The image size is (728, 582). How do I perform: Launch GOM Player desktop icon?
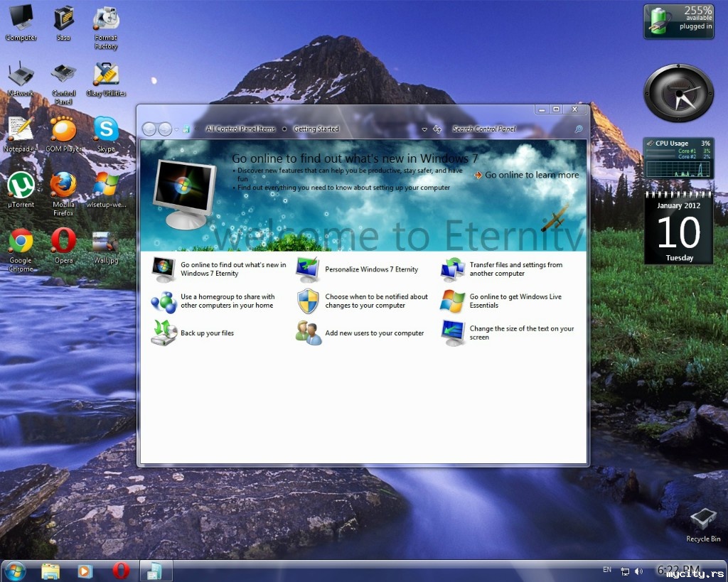(63, 134)
